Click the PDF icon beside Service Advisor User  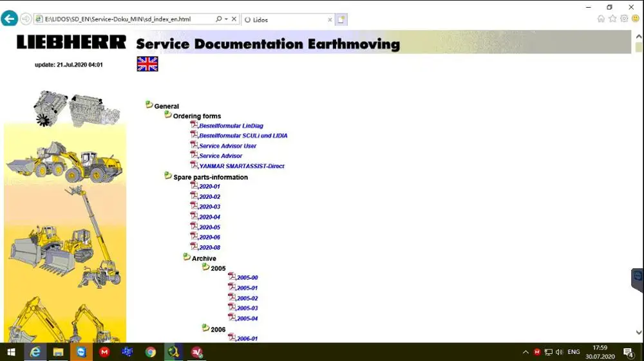coord(194,145)
